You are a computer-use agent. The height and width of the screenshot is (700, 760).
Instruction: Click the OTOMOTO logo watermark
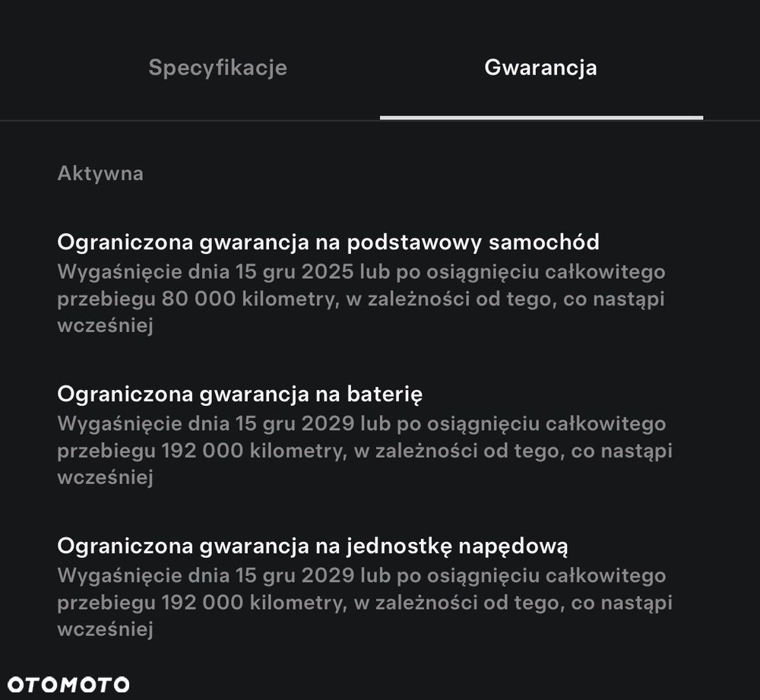[x=68, y=684]
